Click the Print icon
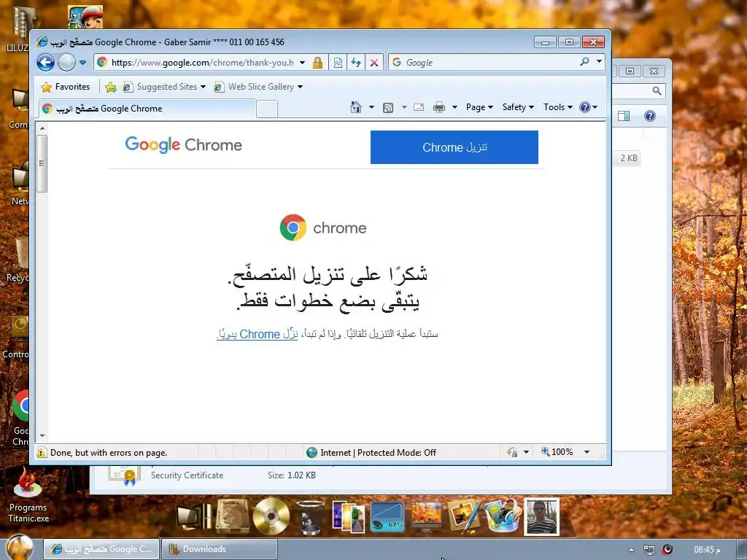The width and height of the screenshot is (747, 560). (438, 107)
